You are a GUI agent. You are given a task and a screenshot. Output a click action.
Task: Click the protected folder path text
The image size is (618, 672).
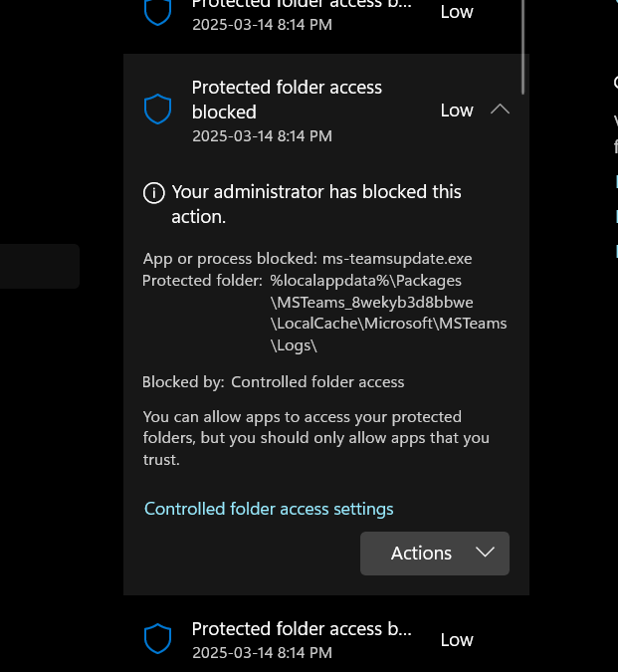click(x=387, y=313)
